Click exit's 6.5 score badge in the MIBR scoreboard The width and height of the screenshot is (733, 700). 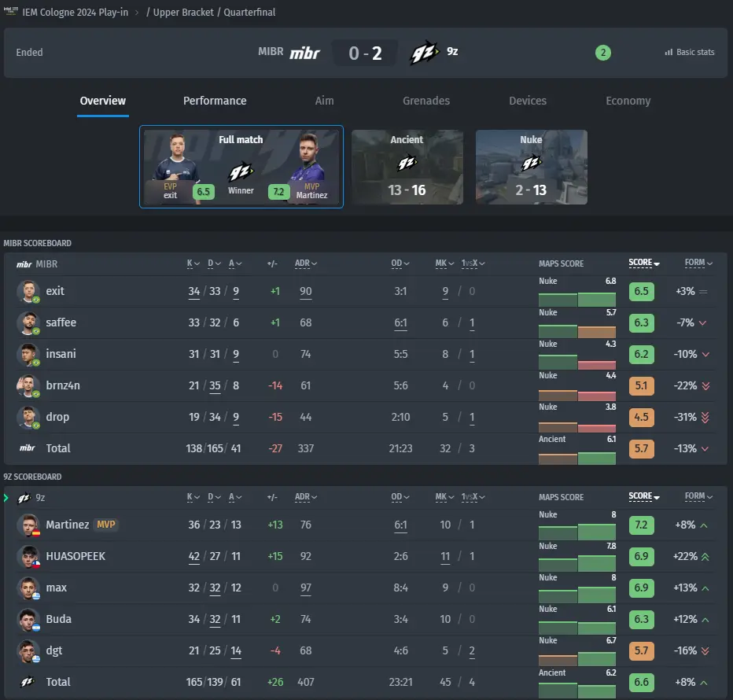(x=642, y=291)
